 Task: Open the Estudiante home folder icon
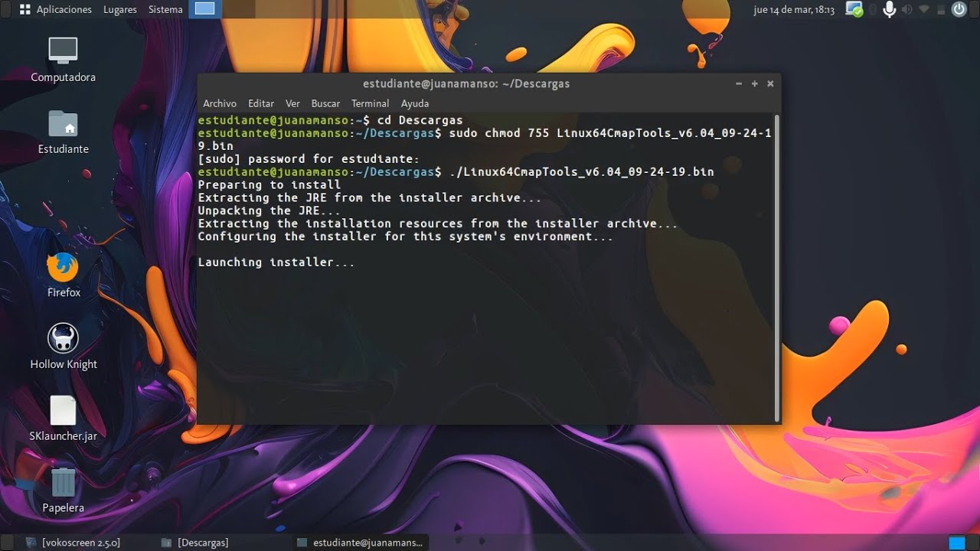click(63, 123)
